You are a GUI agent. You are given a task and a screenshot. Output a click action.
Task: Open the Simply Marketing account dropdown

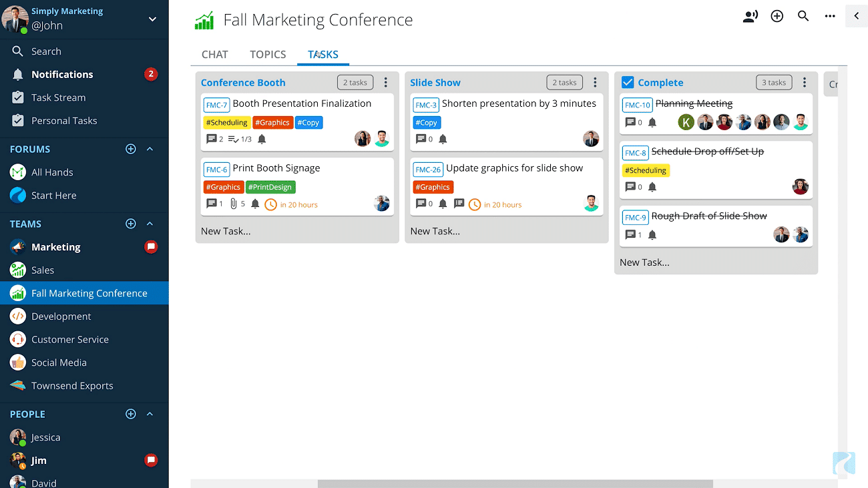[152, 19]
